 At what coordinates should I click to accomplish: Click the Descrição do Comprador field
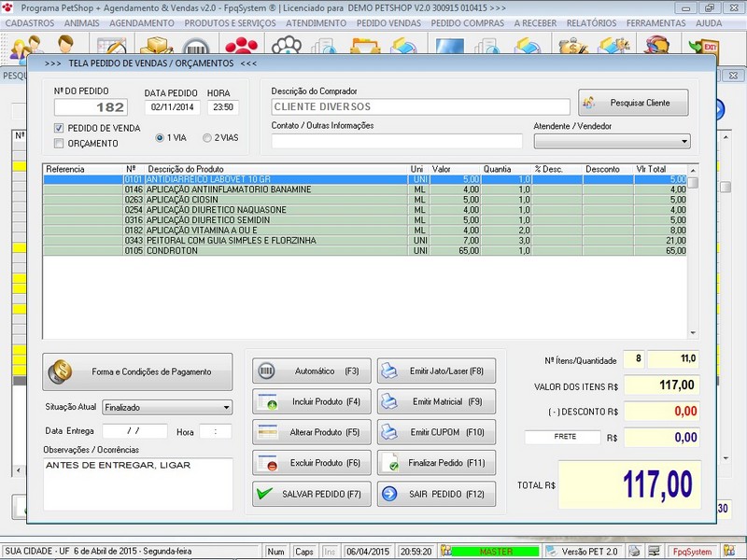tap(421, 106)
